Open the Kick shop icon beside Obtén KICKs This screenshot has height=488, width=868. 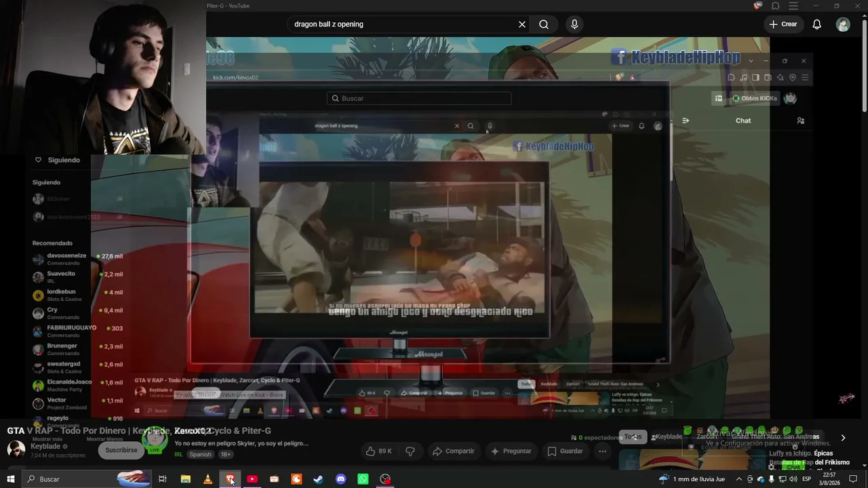(719, 98)
